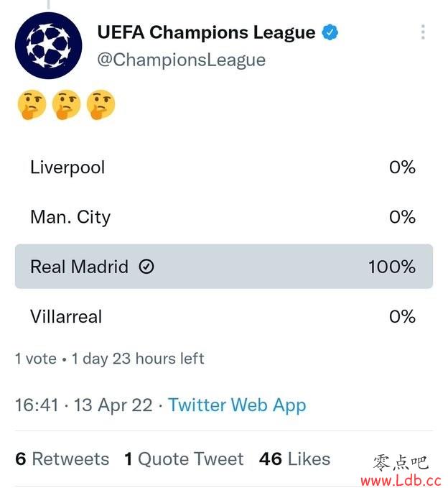448x488 pixels.
Task: Open the Twitter Web App link
Action: tap(237, 405)
